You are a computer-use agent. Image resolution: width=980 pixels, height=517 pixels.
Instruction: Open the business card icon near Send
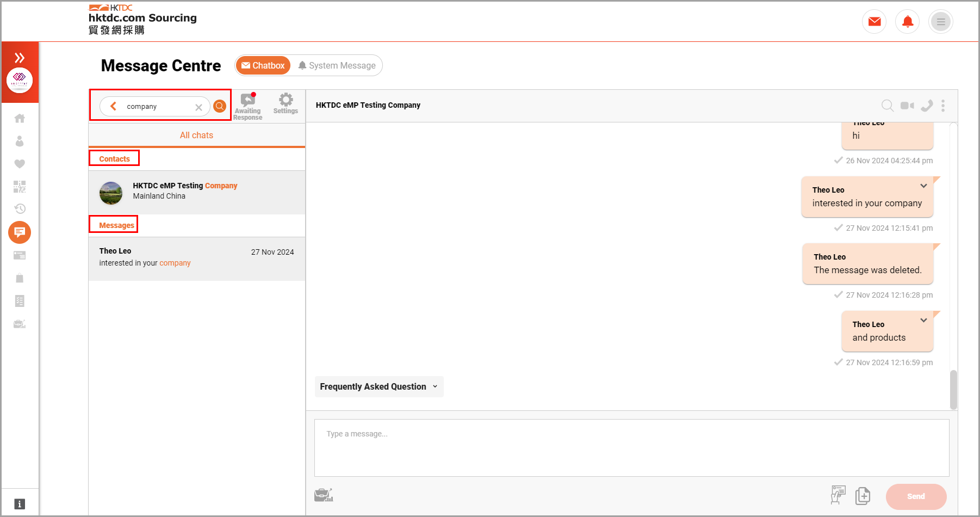pos(838,495)
